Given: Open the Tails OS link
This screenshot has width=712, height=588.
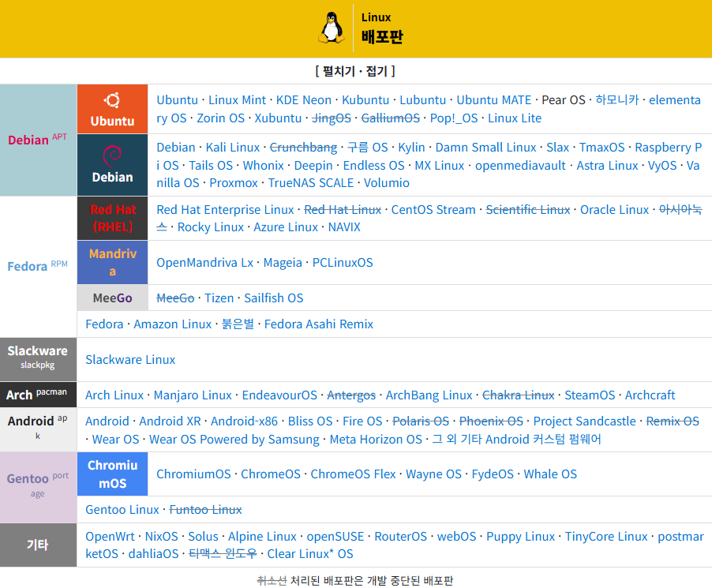Looking at the screenshot, I should (x=211, y=165).
